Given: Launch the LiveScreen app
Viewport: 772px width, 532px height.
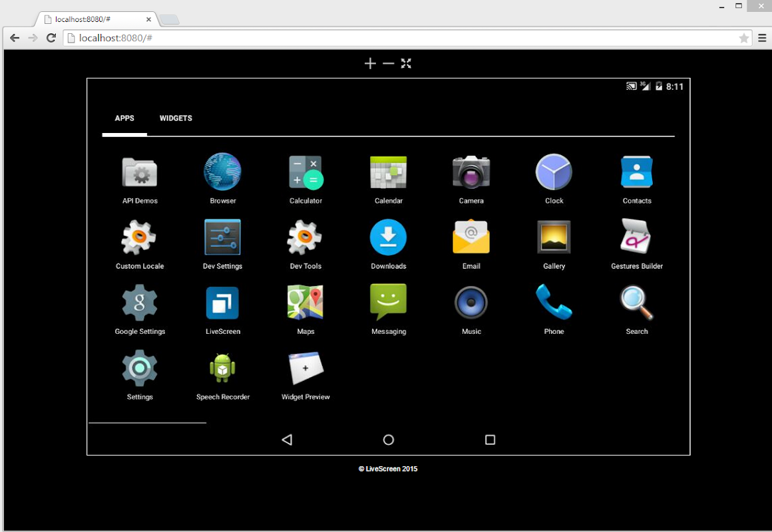Looking at the screenshot, I should [x=222, y=303].
